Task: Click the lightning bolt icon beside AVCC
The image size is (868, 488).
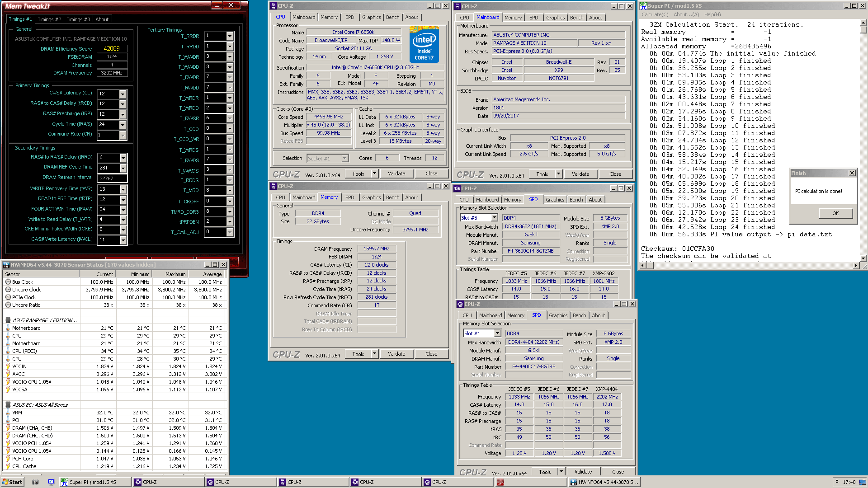Action: click(8, 374)
